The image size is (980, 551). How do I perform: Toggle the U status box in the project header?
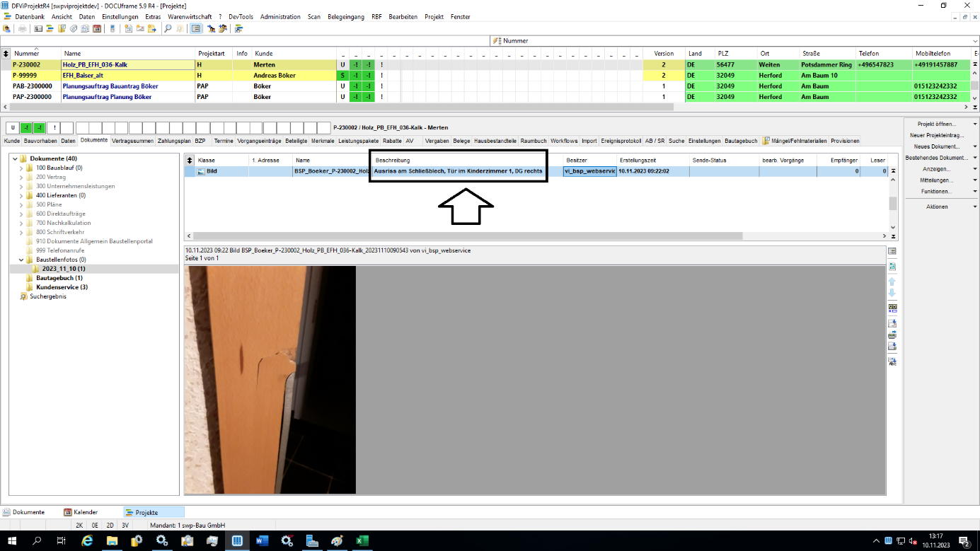point(12,128)
